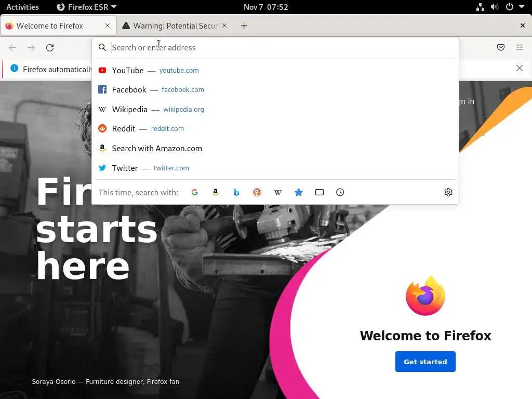This screenshot has width=532, height=399.
Task: Search this time with Google icon
Action: 195,192
